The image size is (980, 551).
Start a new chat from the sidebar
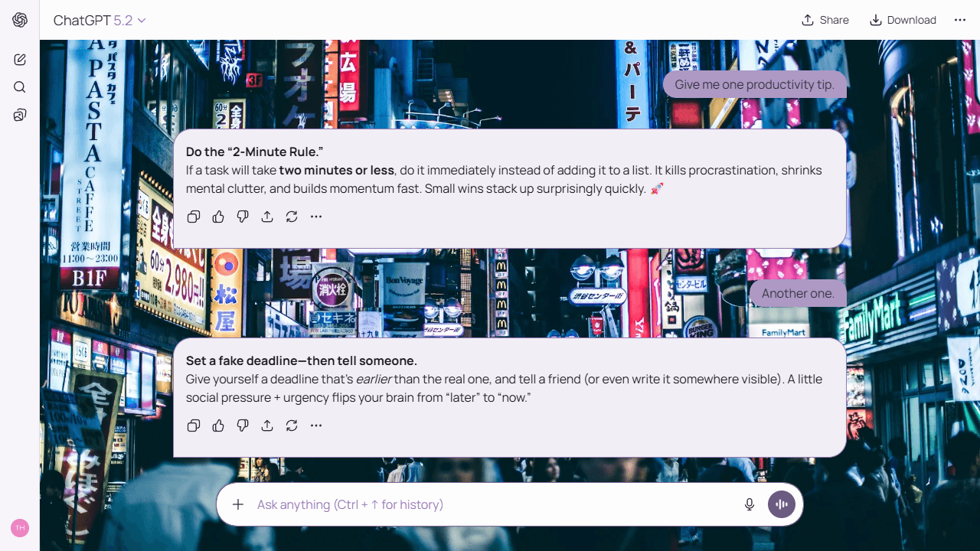[x=19, y=59]
